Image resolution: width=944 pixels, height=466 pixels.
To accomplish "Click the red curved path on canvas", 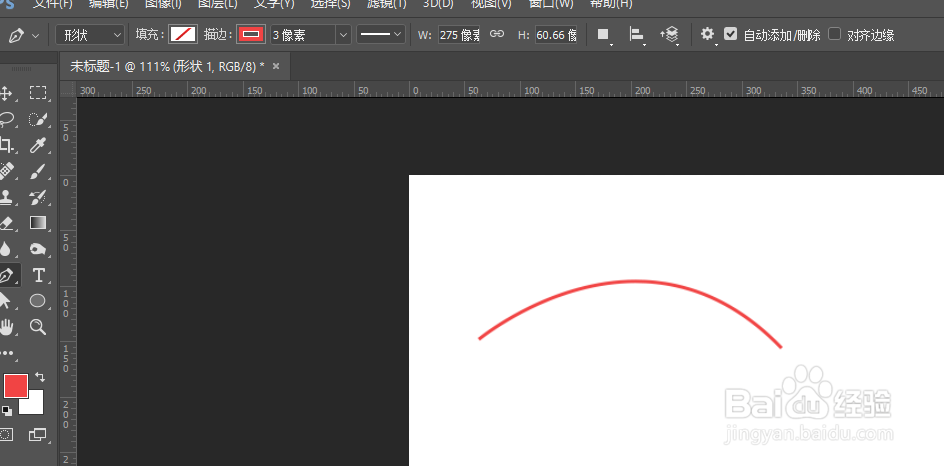I will click(633, 281).
